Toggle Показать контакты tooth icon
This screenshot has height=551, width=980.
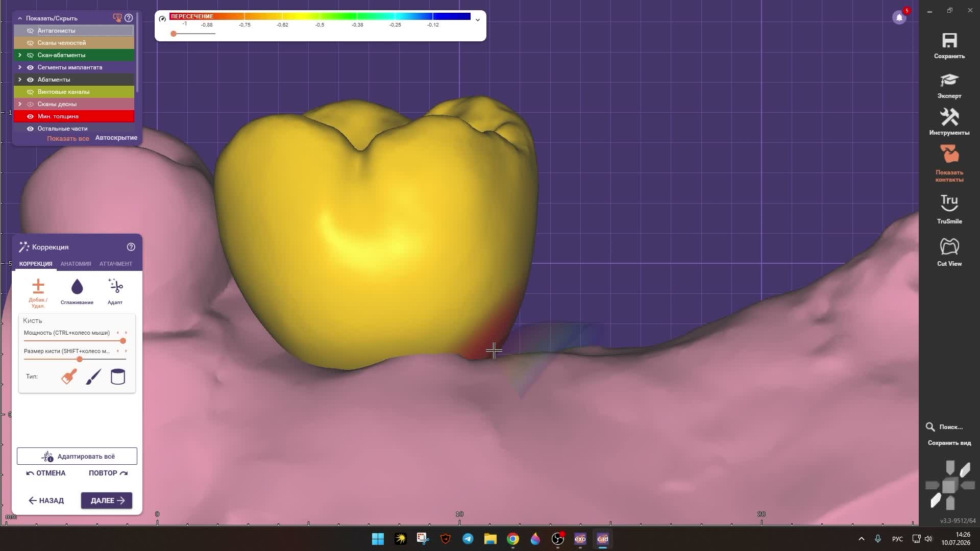tap(949, 154)
